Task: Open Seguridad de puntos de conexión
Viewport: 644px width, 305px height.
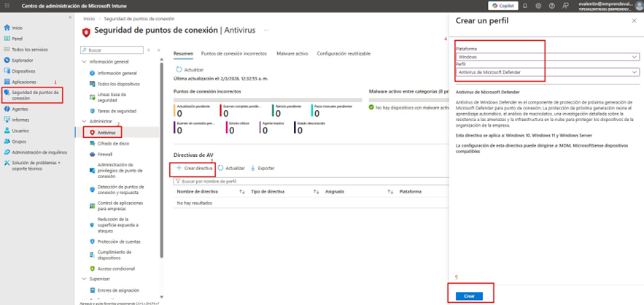Action: [34, 95]
